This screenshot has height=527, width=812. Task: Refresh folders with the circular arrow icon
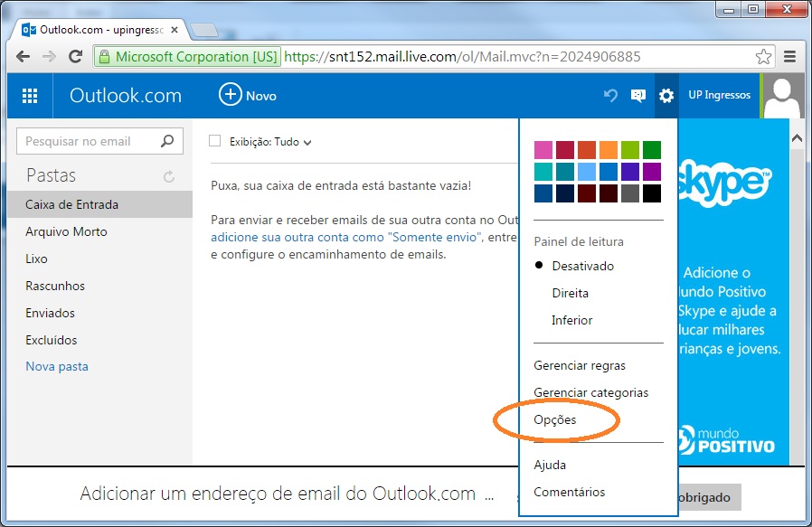(x=168, y=177)
